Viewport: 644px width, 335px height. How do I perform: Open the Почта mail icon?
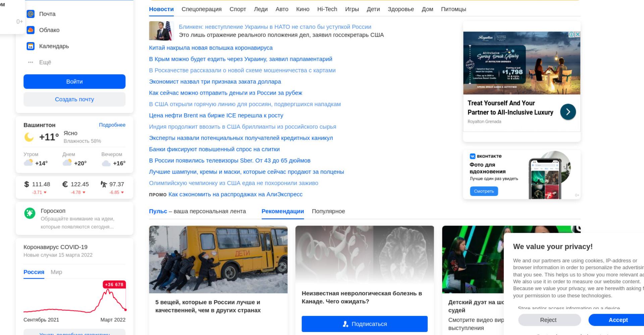click(31, 14)
